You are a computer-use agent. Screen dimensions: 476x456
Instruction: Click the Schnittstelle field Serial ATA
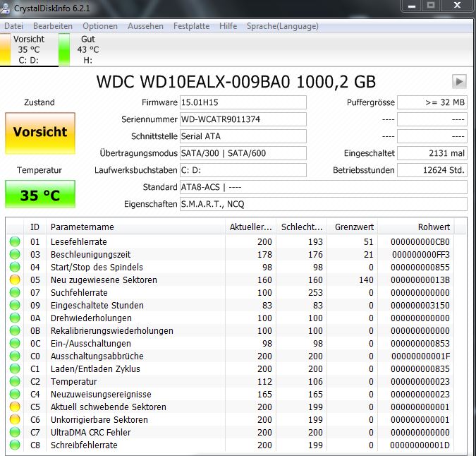[x=243, y=136]
